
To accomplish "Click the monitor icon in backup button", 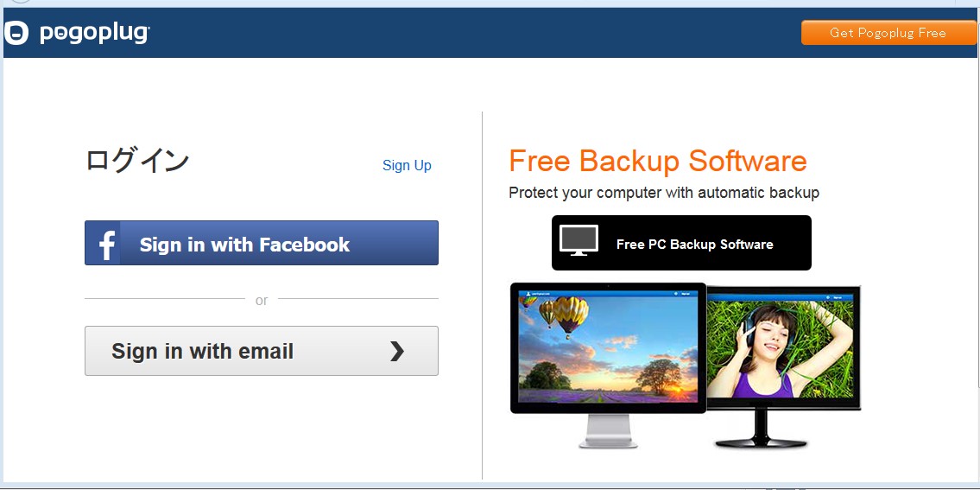I will click(579, 240).
